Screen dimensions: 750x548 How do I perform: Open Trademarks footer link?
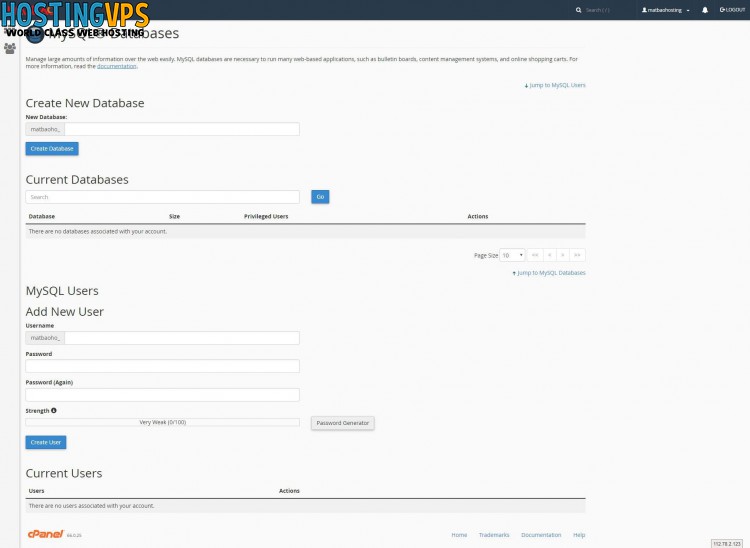(494, 535)
